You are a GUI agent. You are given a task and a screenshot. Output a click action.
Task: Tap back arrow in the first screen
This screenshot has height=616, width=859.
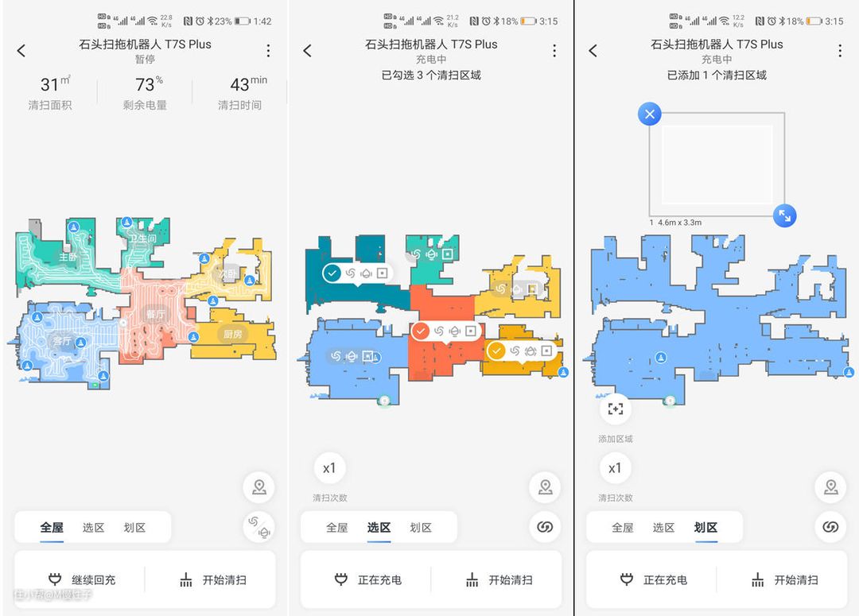[x=21, y=51]
